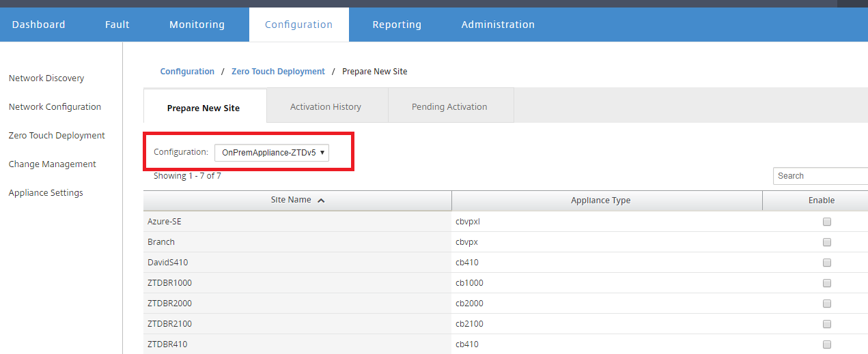This screenshot has width=868, height=354.
Task: Open Appliance Settings in sidebar
Action: [46, 193]
